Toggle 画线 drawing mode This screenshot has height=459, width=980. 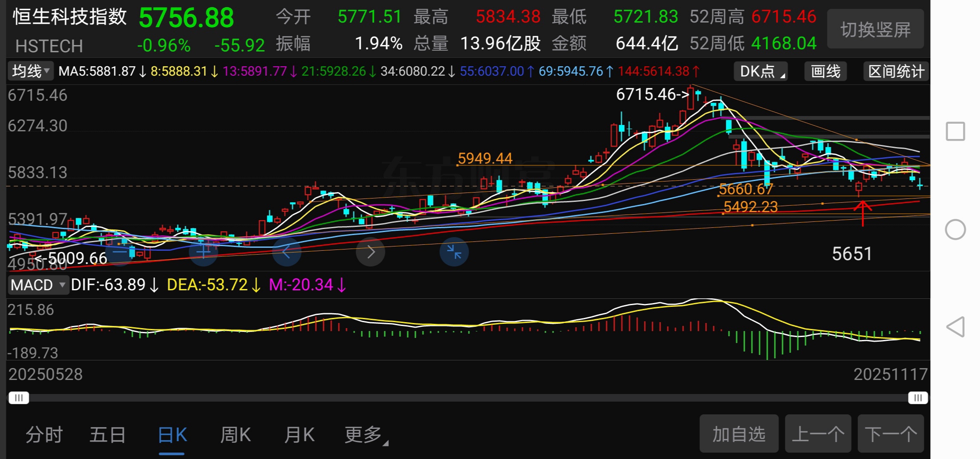(x=825, y=71)
